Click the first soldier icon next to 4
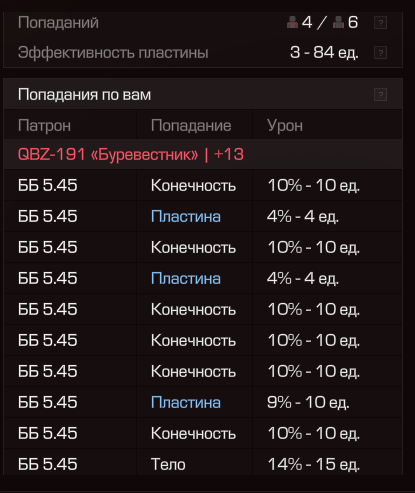Image resolution: width=415 pixels, height=493 pixels. pos(292,22)
